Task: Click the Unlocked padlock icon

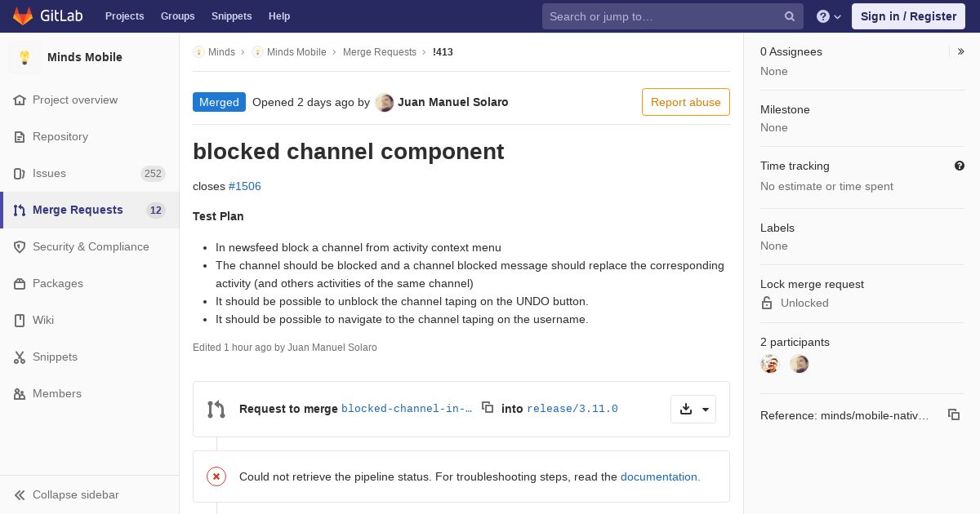Action: pyautogui.click(x=767, y=303)
